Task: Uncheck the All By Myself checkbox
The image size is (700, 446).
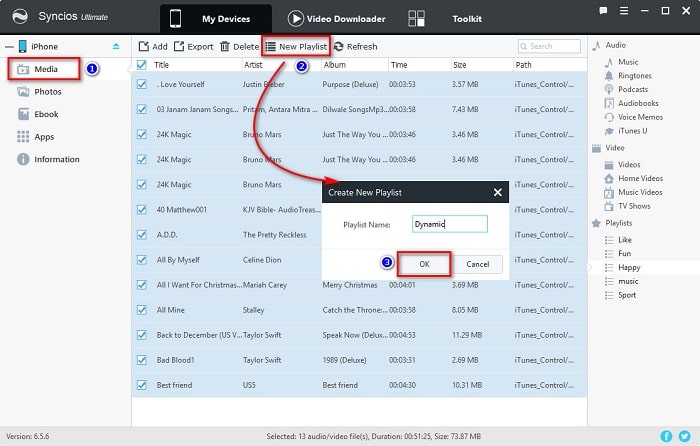Action: [142, 259]
